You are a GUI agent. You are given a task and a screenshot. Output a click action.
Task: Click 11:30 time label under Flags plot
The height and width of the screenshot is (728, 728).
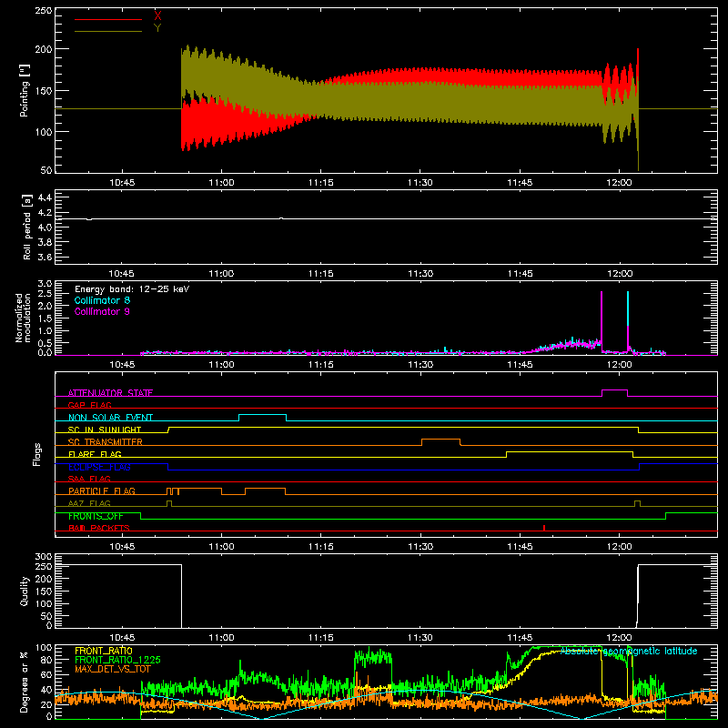(420, 547)
